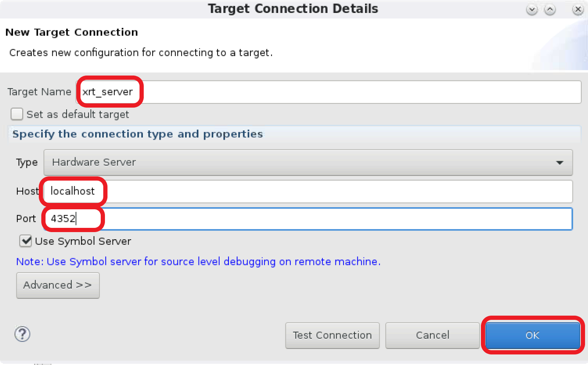Click the Target Connection Details title bar
This screenshot has width=588, height=365.
(x=293, y=9)
